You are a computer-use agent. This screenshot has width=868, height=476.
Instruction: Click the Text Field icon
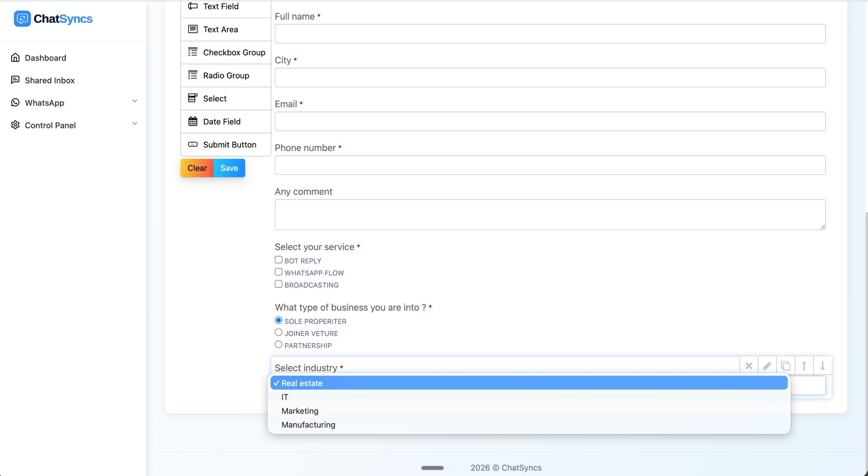click(193, 6)
